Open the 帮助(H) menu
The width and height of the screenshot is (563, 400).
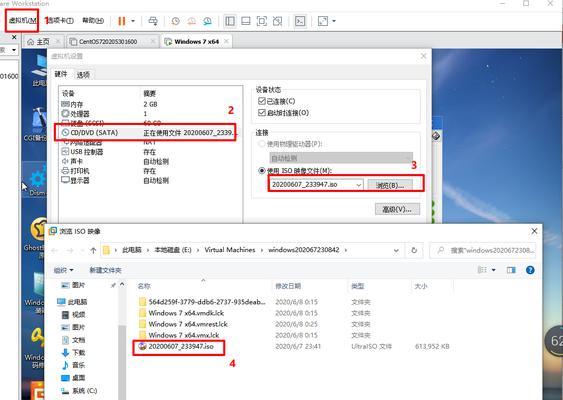point(93,20)
